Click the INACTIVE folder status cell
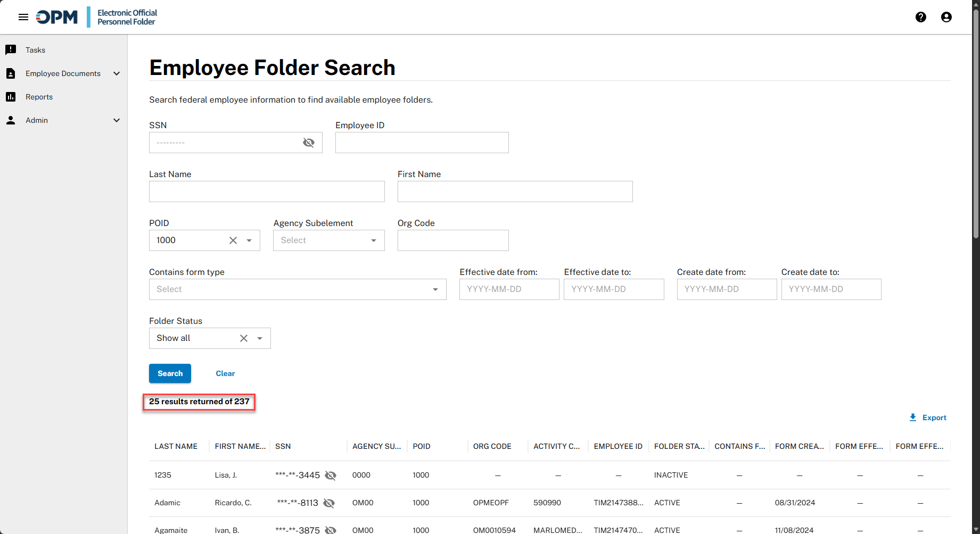The height and width of the screenshot is (534, 980). tap(671, 475)
